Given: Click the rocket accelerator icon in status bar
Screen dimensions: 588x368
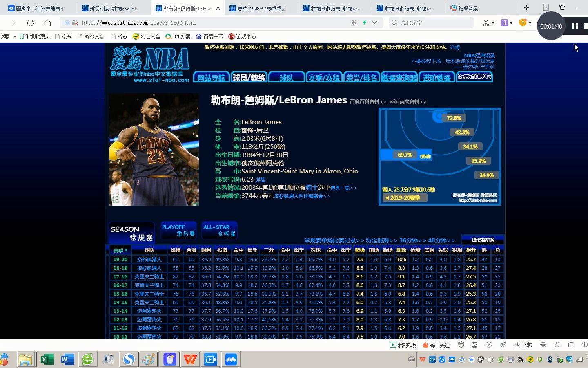Looking at the screenshot, I should tap(503, 345).
